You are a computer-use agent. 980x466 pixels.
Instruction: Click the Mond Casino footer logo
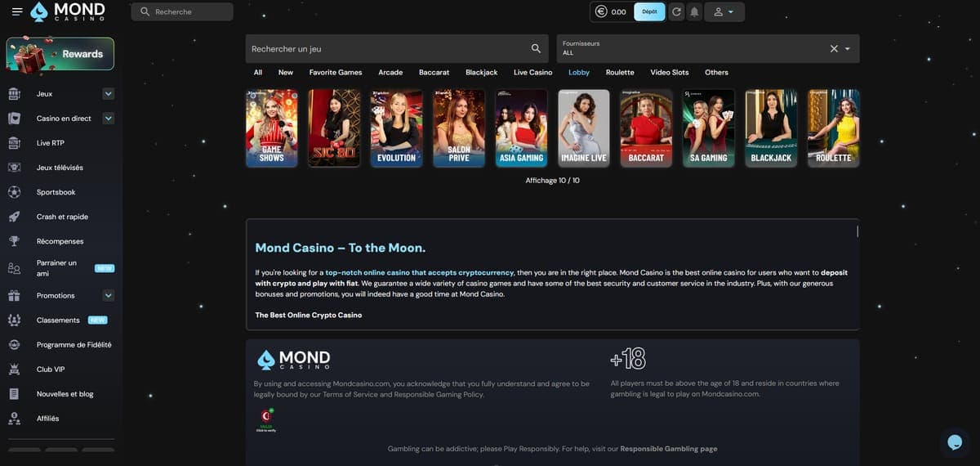click(x=294, y=360)
